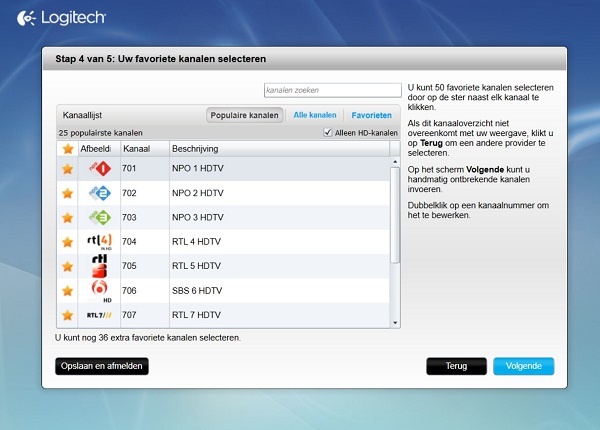The image size is (600, 430).
Task: Click the scrollbar down arrow of channel list
Action: (x=395, y=323)
